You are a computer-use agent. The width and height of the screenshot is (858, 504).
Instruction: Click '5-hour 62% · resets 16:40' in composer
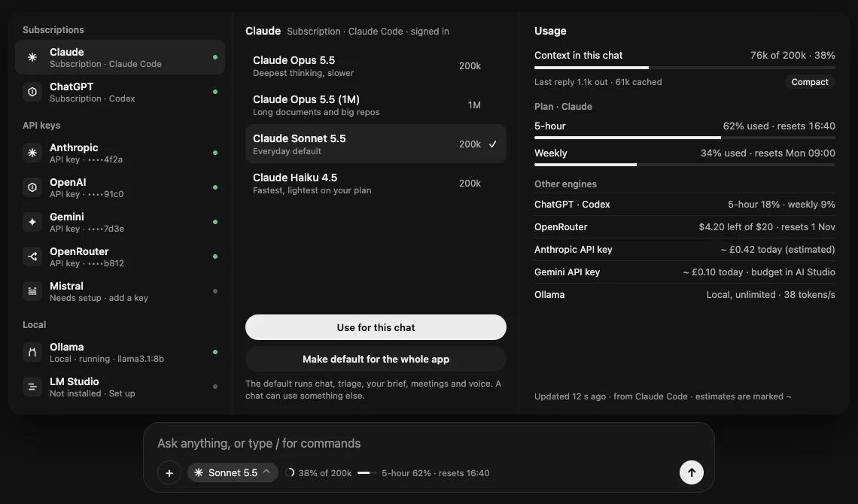(x=436, y=473)
